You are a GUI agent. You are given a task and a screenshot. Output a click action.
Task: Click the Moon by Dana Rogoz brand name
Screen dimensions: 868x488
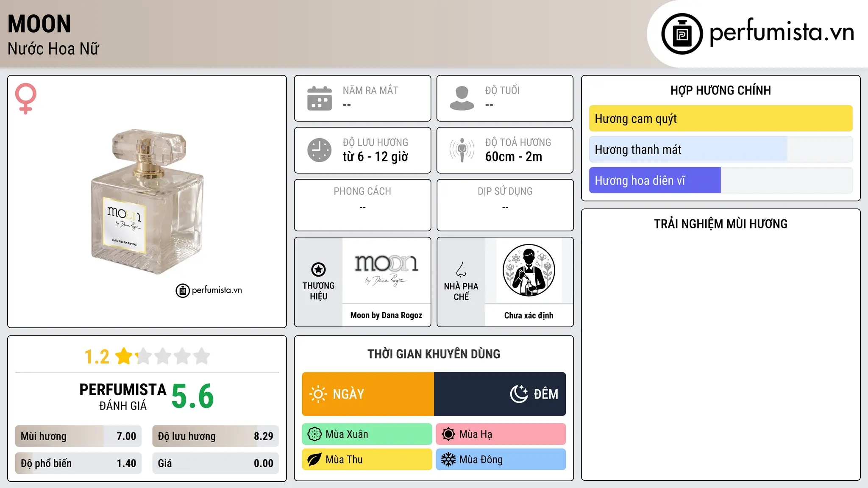pyautogui.click(x=387, y=315)
